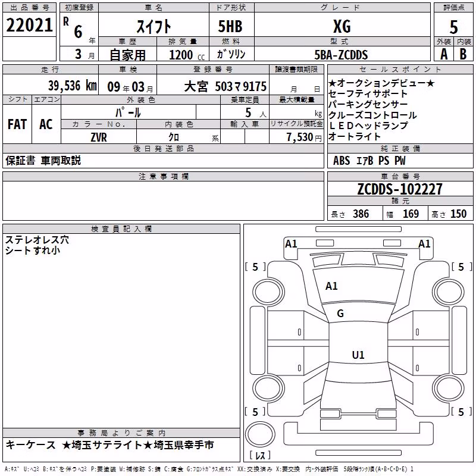Viewport: 476px width, 476px height.
Task: Select the fuel type ガソリン
Action: click(x=231, y=54)
